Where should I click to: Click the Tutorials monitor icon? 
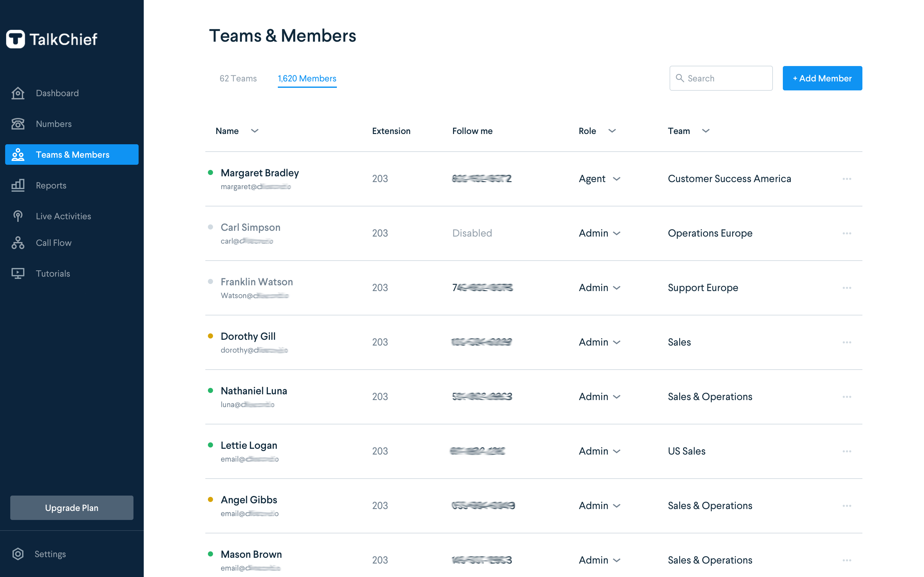point(18,273)
